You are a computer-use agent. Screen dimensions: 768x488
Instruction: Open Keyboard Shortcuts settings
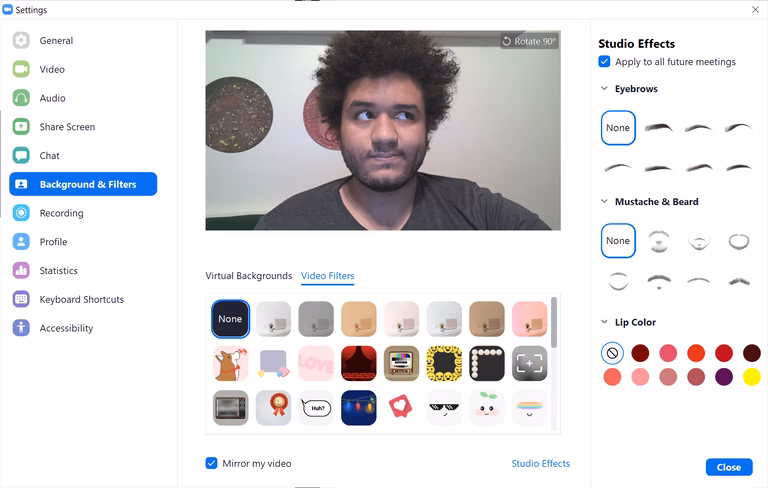[x=81, y=299]
